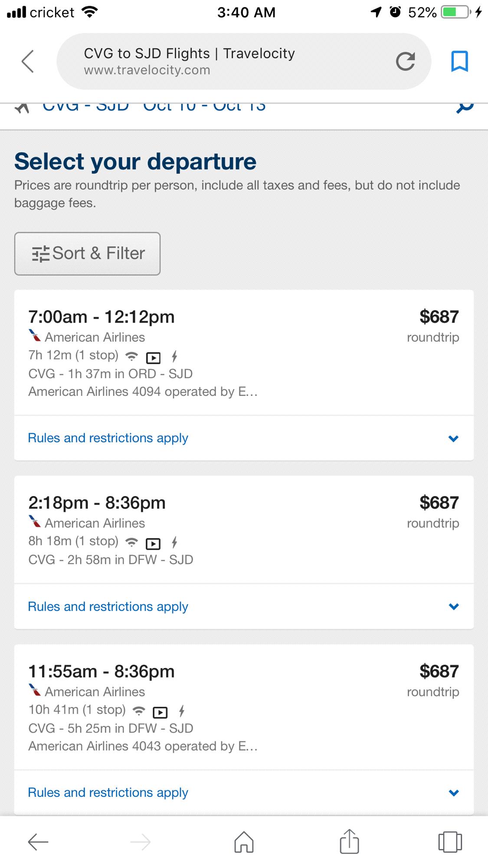Select the 2:18pm - 8:36pm flight
Image resolution: width=488 pixels, height=868 pixels.
tap(244, 530)
